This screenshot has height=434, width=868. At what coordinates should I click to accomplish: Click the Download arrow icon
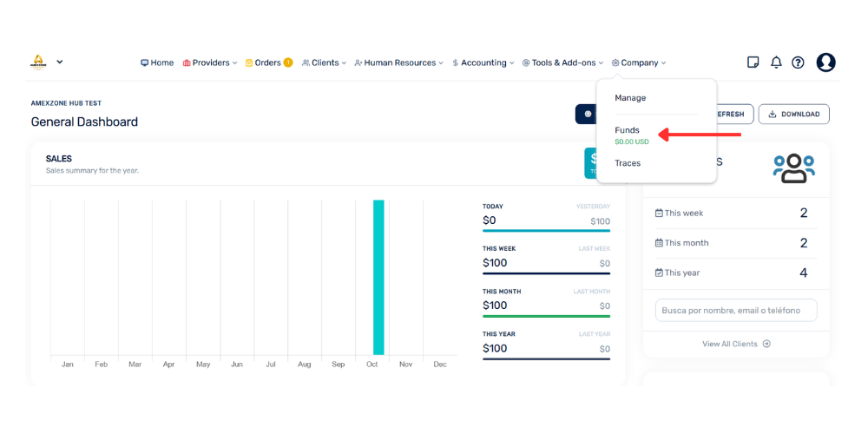coord(773,114)
